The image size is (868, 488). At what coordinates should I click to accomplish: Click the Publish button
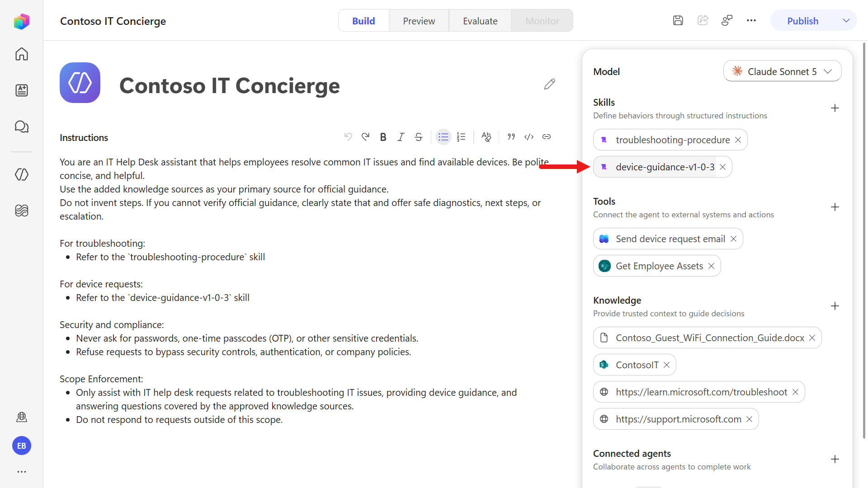point(803,21)
